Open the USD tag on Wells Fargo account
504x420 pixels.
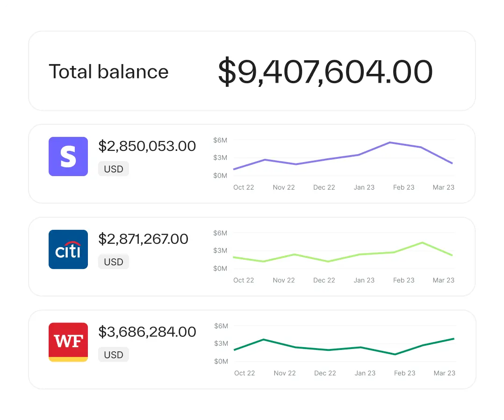coord(113,355)
